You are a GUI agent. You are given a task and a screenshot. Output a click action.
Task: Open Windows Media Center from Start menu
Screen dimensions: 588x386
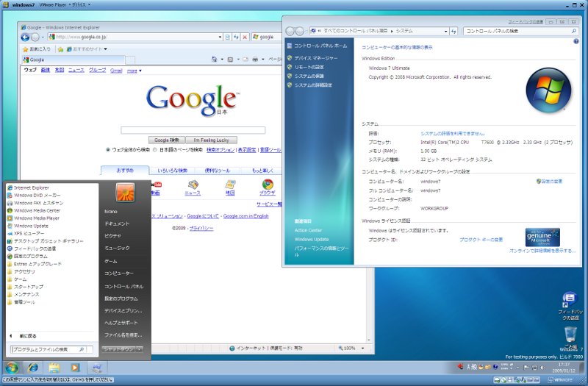click(37, 210)
